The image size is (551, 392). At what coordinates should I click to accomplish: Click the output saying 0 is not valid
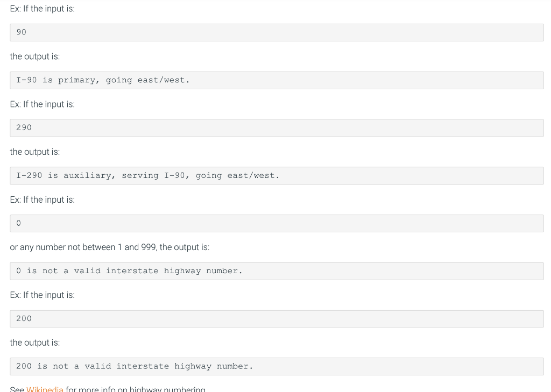tap(275, 270)
